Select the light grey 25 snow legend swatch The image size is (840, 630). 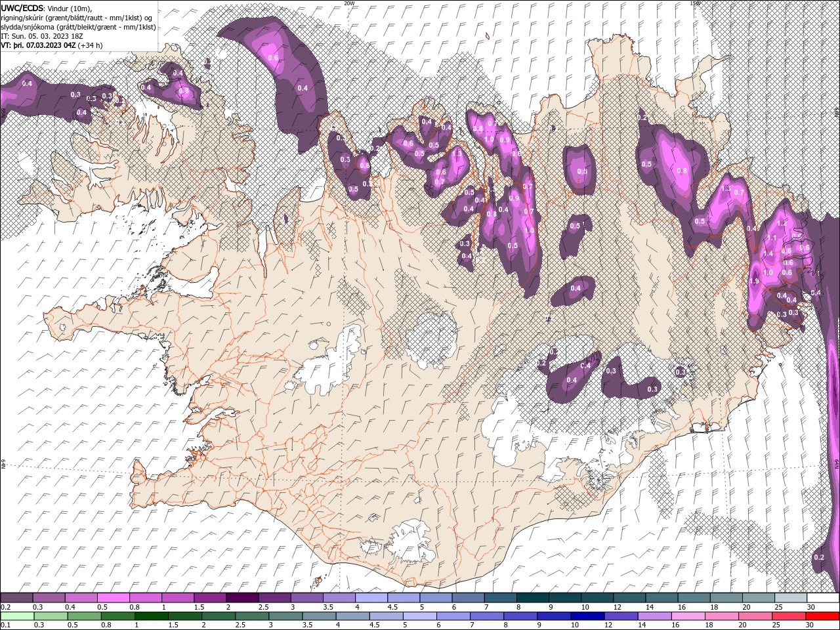coord(790,598)
